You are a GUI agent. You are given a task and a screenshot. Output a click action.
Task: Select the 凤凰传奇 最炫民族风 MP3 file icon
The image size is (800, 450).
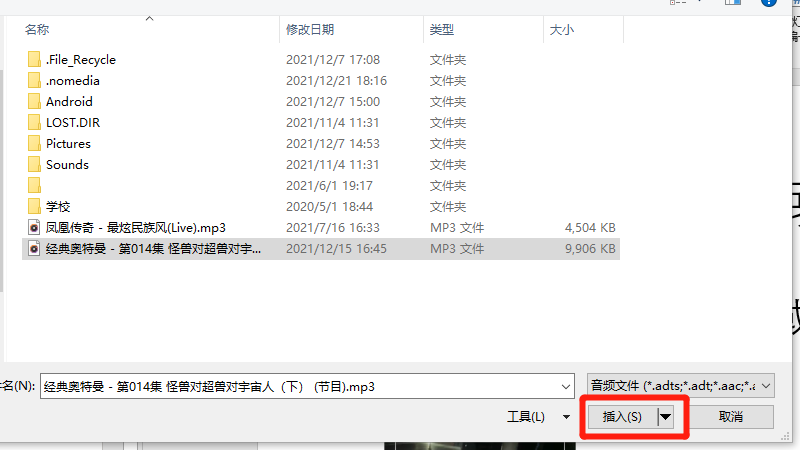tap(34, 228)
